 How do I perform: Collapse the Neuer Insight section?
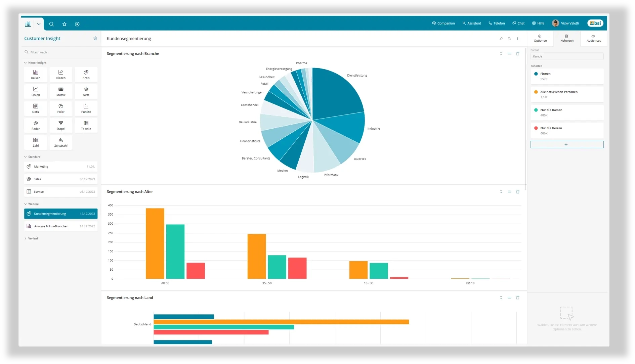[35, 63]
